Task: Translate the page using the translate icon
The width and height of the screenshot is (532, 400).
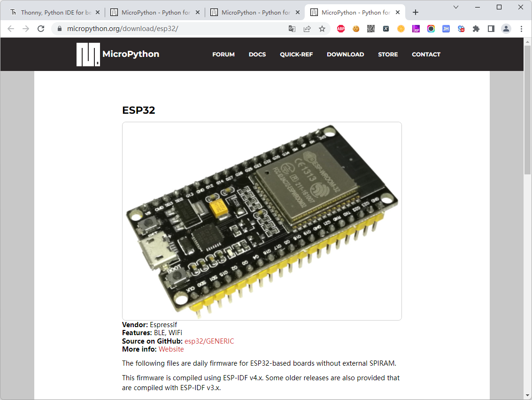Action: (x=292, y=29)
